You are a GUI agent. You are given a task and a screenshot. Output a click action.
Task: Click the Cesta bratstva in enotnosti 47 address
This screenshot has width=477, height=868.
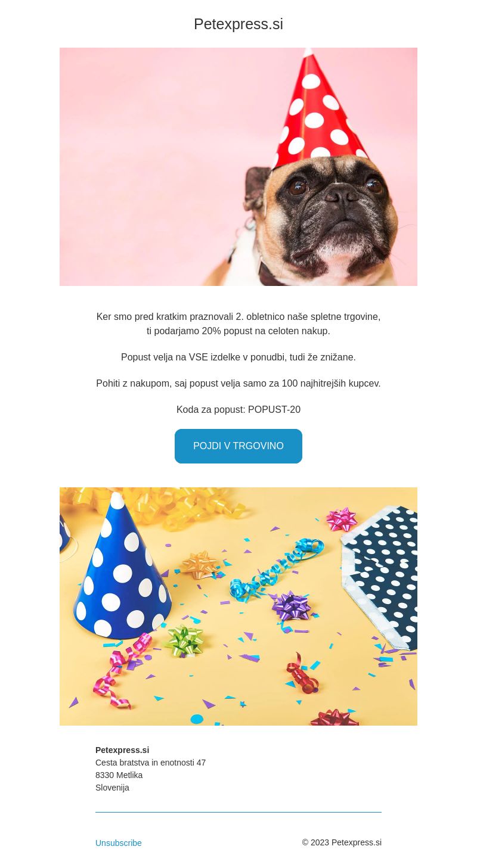click(x=150, y=763)
